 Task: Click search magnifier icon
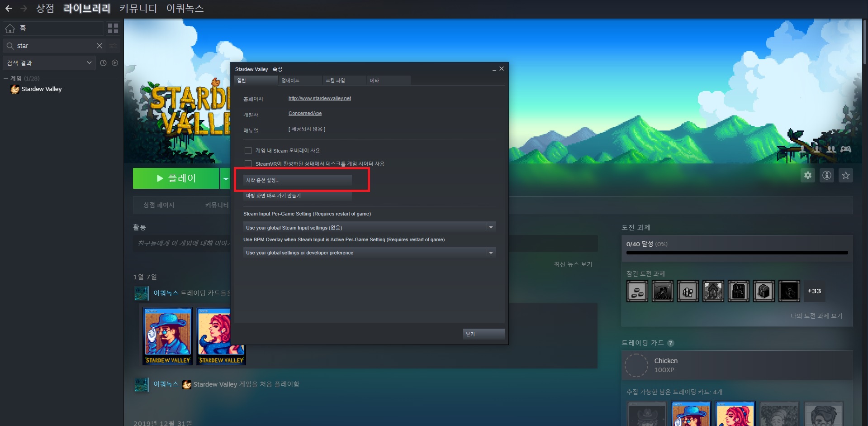10,46
